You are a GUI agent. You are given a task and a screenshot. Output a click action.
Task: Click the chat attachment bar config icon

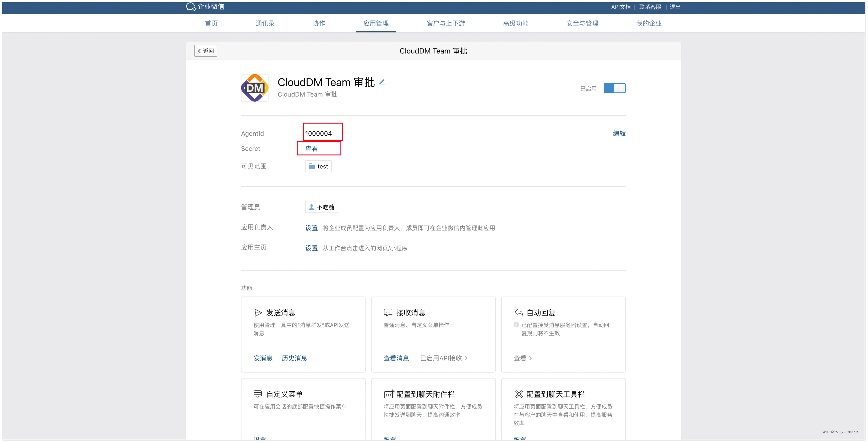[x=389, y=394]
